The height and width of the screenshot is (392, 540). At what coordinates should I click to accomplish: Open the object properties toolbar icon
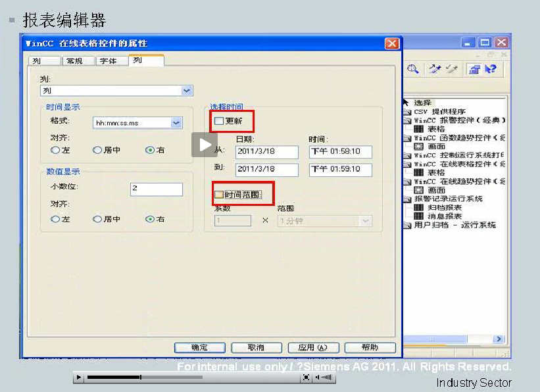(x=474, y=69)
